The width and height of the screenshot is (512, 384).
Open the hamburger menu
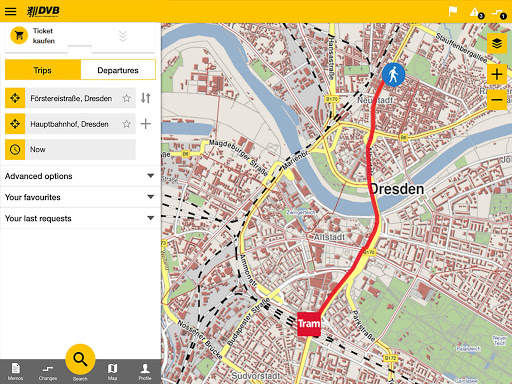tap(10, 11)
